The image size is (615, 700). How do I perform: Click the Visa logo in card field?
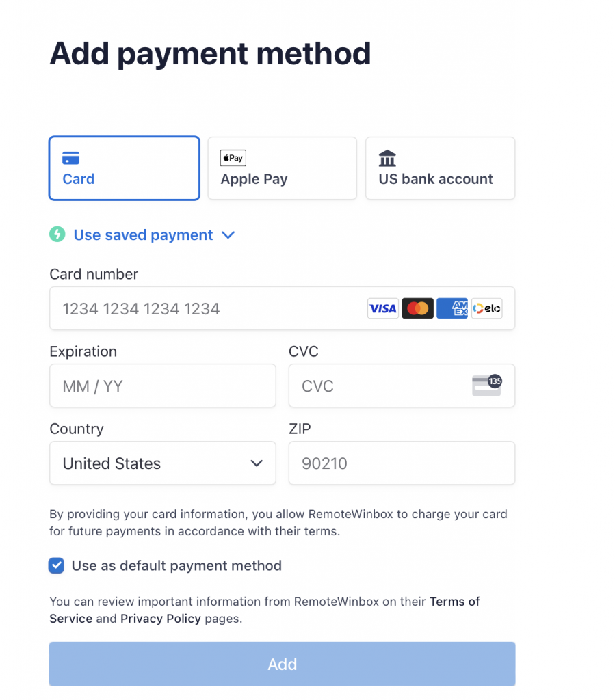pyautogui.click(x=382, y=308)
